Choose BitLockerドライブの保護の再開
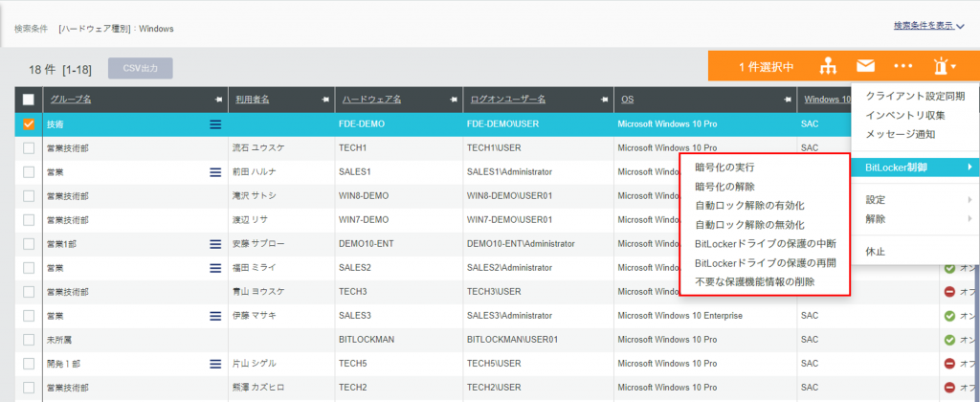Viewport: 980px width, 402px height. click(x=765, y=263)
